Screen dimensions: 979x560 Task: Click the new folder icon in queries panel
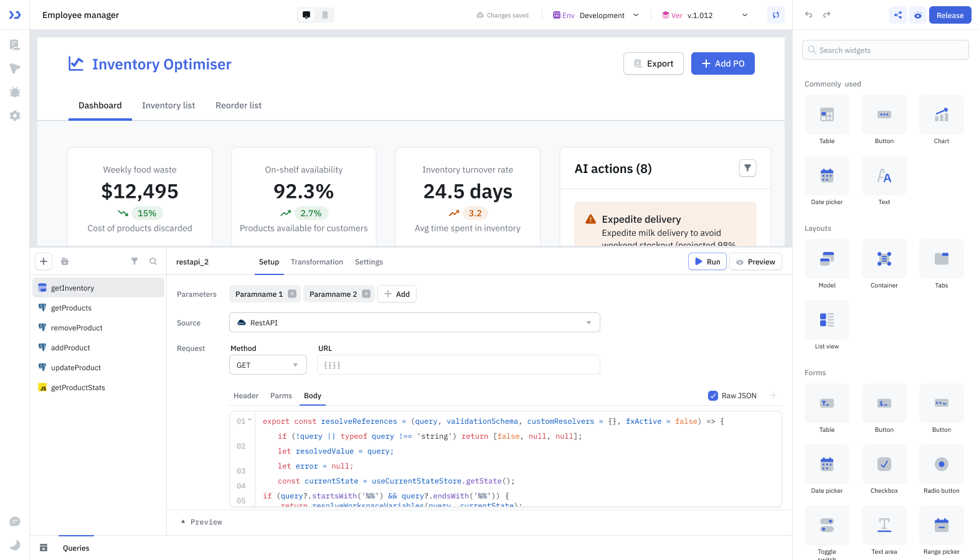(65, 261)
